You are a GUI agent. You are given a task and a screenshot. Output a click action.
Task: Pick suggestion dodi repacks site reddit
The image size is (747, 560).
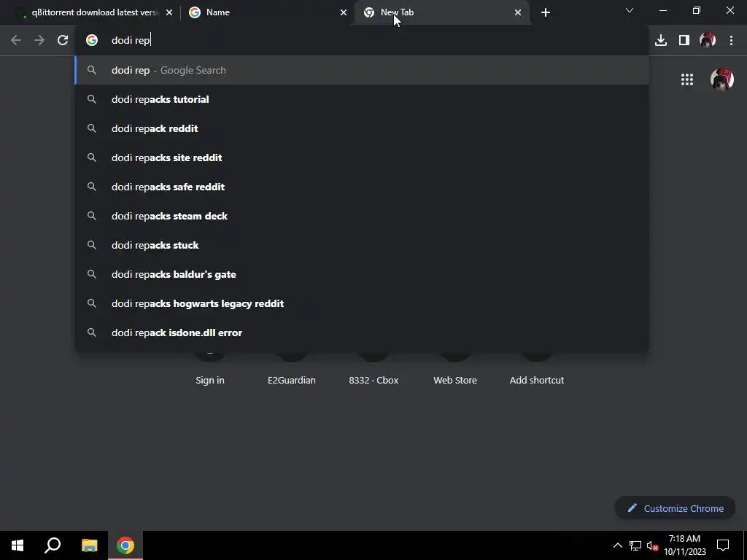362,157
